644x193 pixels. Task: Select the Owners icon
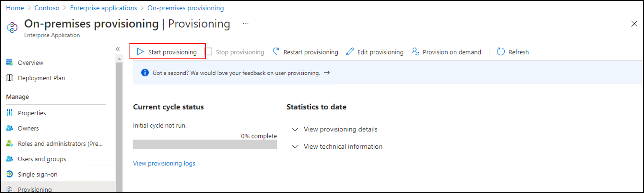point(10,128)
